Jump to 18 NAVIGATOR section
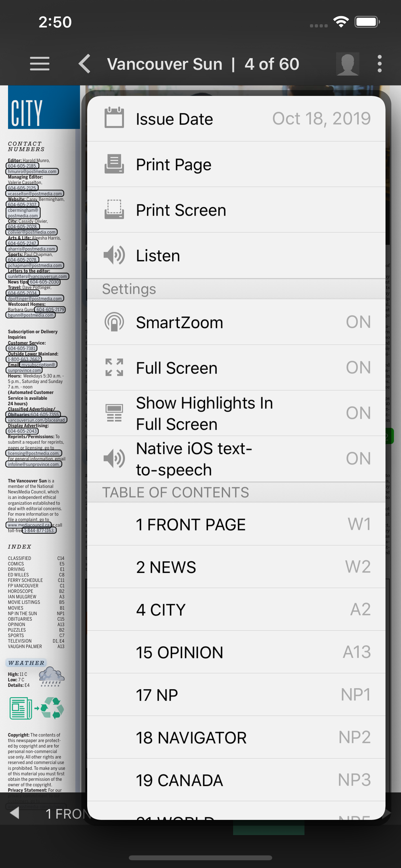The image size is (401, 868). click(x=236, y=737)
